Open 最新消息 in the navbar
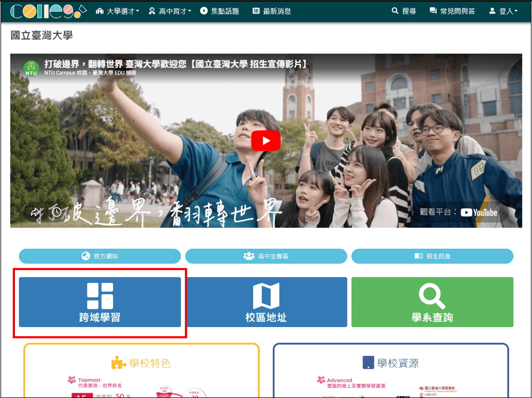532x398 pixels. [x=271, y=11]
